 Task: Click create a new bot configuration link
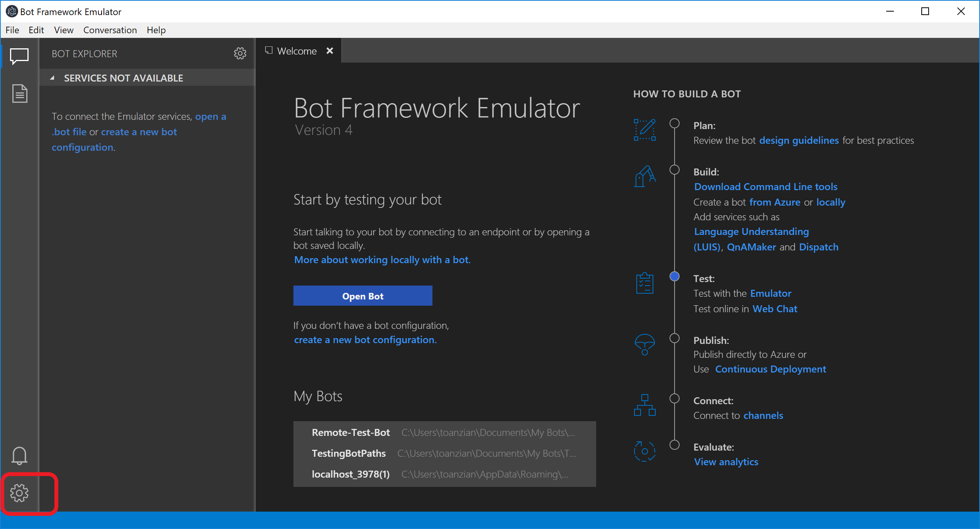365,340
